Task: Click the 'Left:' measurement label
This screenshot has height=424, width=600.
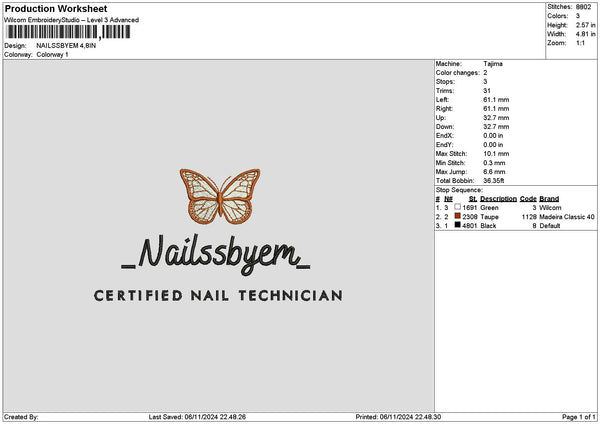Action: [x=442, y=99]
